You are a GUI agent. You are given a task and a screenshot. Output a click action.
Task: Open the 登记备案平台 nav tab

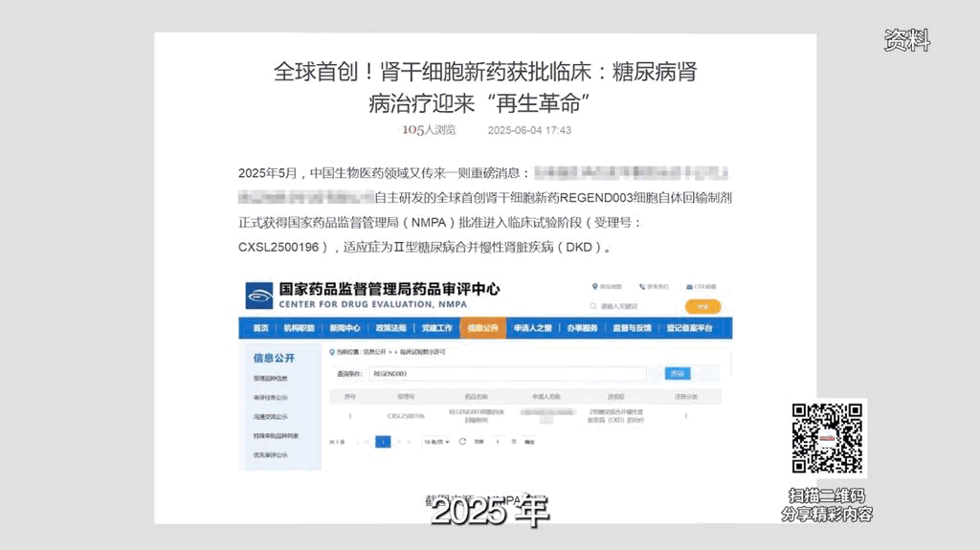[689, 328]
